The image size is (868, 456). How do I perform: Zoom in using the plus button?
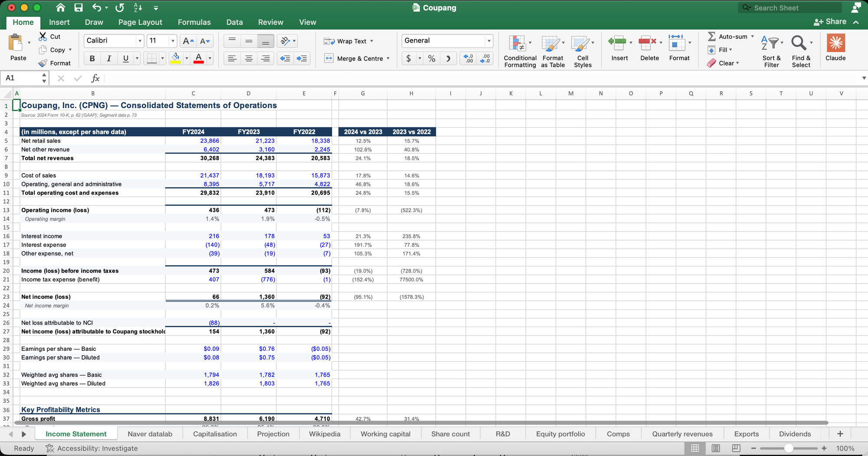[x=824, y=448]
